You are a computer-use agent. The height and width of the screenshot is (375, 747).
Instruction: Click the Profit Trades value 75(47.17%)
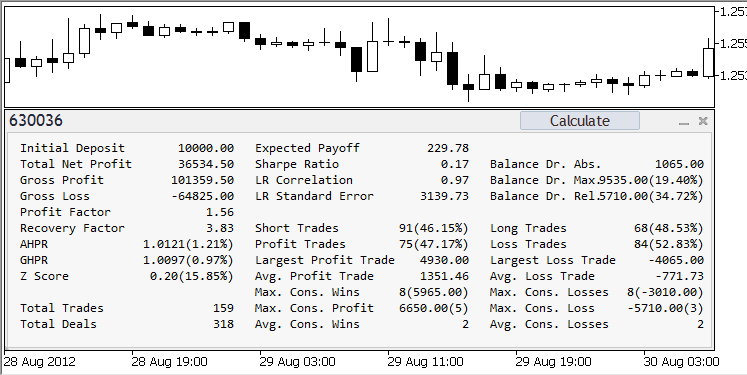pyautogui.click(x=434, y=244)
